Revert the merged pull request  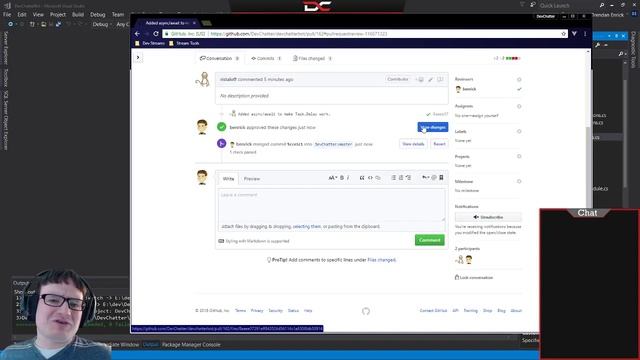click(x=439, y=144)
